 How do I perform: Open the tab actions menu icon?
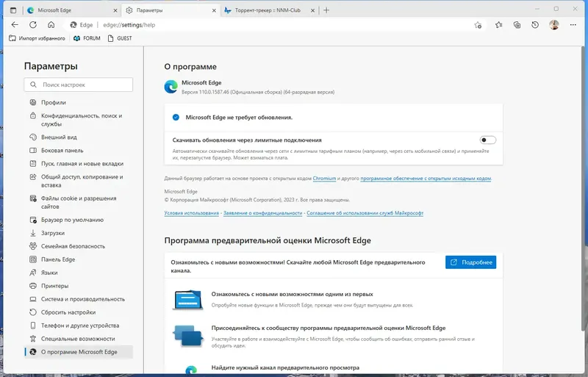coord(13,10)
